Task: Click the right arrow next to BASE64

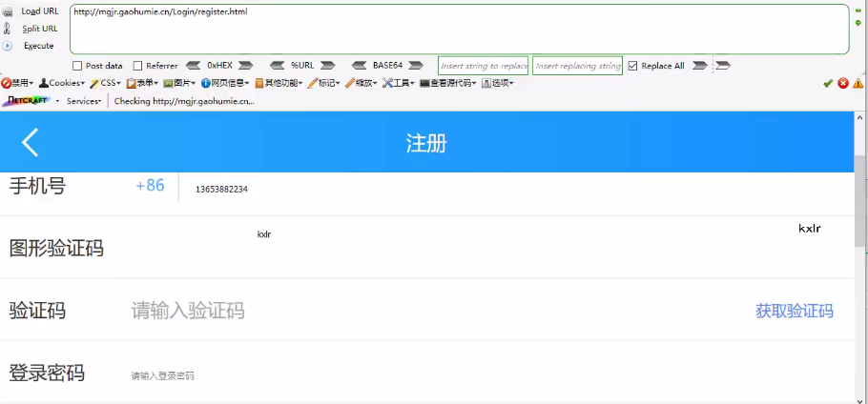Action: tap(417, 66)
